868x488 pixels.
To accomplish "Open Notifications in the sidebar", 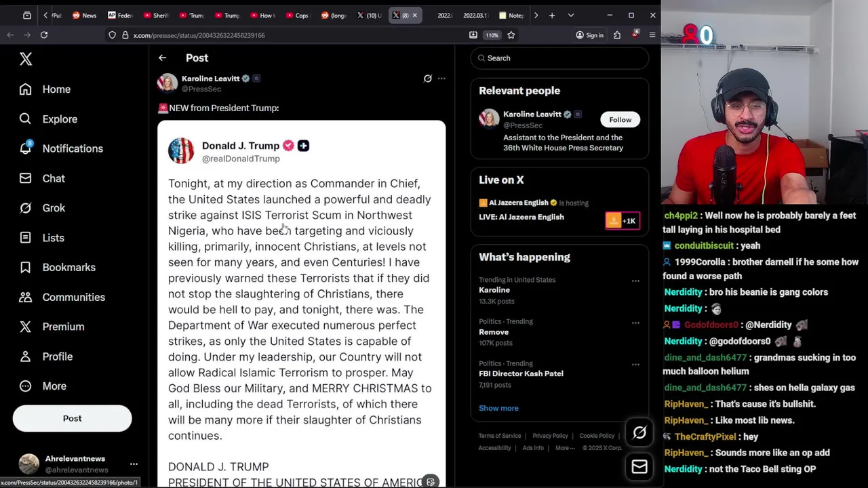I will (x=61, y=148).
